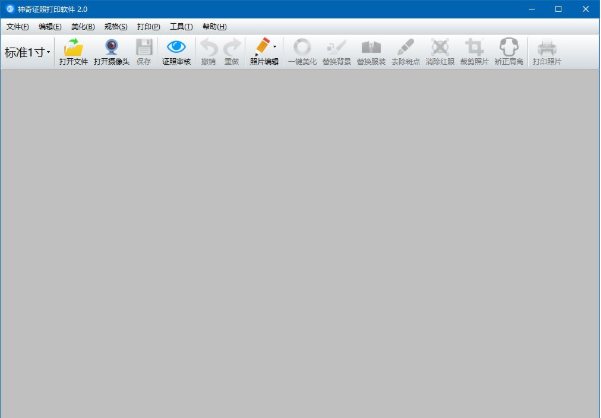The image size is (601, 418).
Task: Click the 一键美化 icon
Action: (302, 48)
